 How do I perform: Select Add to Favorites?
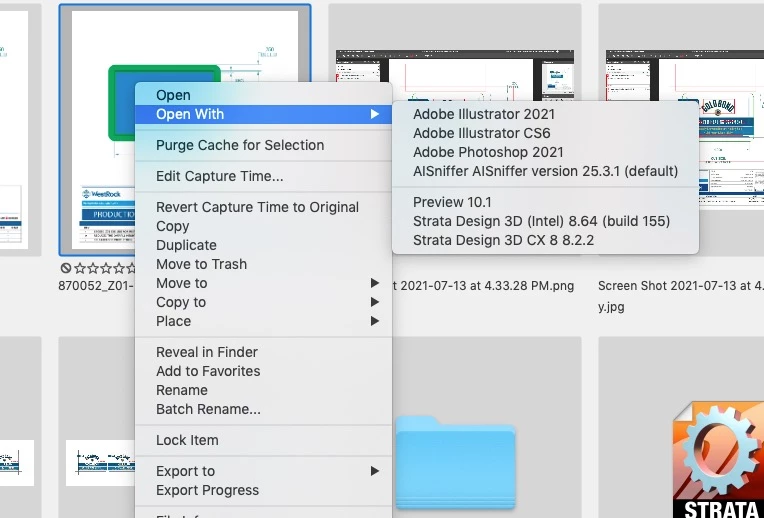263,371
